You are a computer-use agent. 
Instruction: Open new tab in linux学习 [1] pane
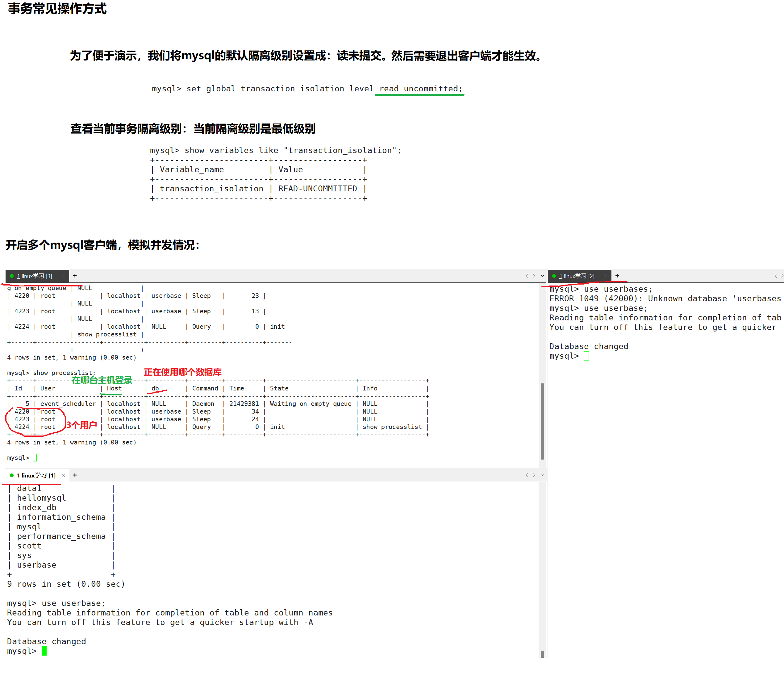[x=75, y=475]
